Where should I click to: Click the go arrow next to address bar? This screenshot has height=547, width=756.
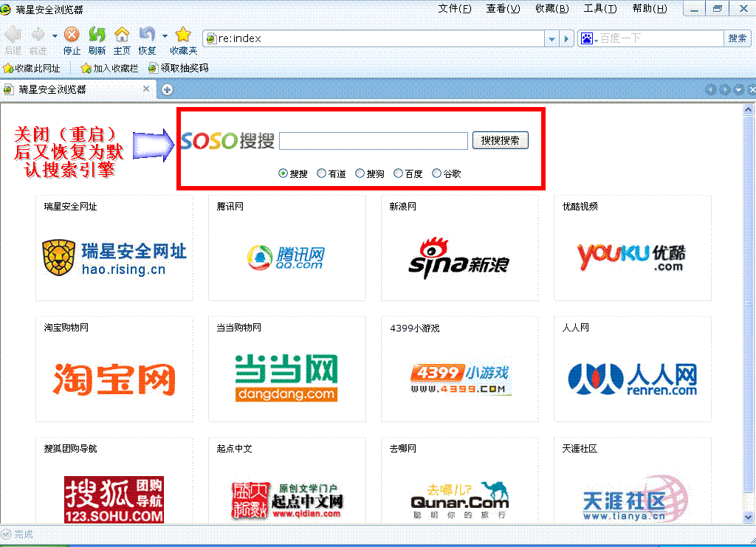[566, 38]
